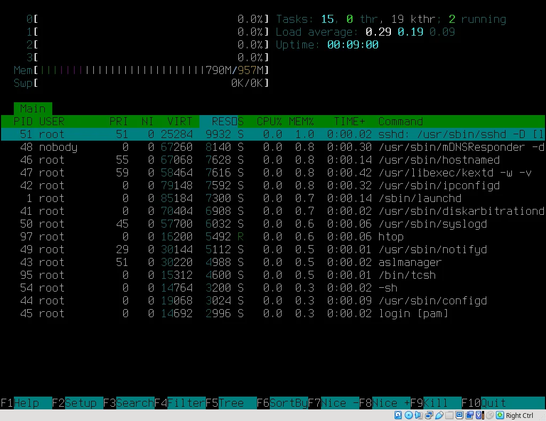The width and height of the screenshot is (546, 421).
Task: Select the /usr/sbin/syslogd process row
Action: pyautogui.click(x=273, y=224)
